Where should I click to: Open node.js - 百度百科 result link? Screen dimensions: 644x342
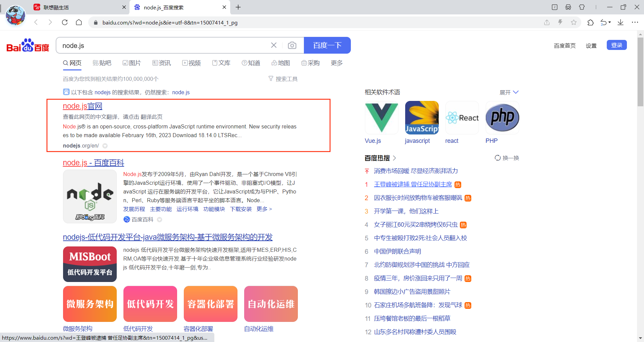tap(94, 163)
